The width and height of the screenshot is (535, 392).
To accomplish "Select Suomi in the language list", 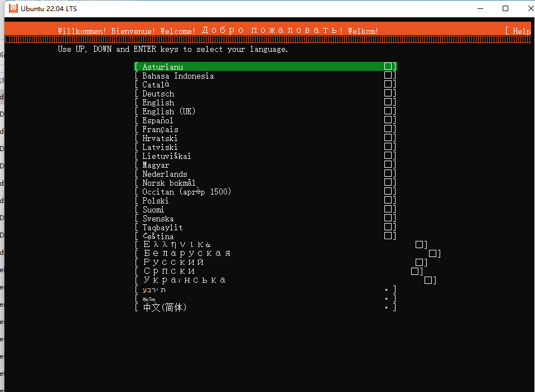I will (x=266, y=209).
